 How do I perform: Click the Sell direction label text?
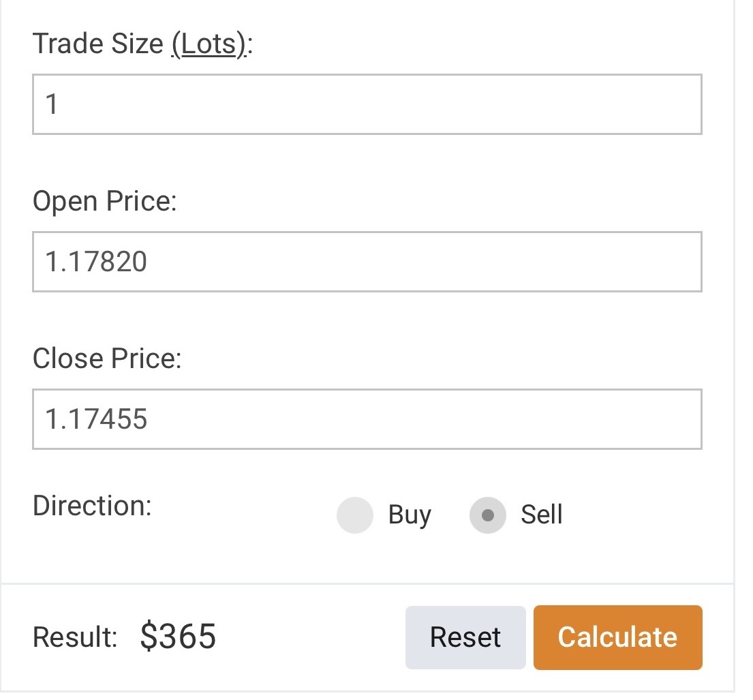pos(542,515)
